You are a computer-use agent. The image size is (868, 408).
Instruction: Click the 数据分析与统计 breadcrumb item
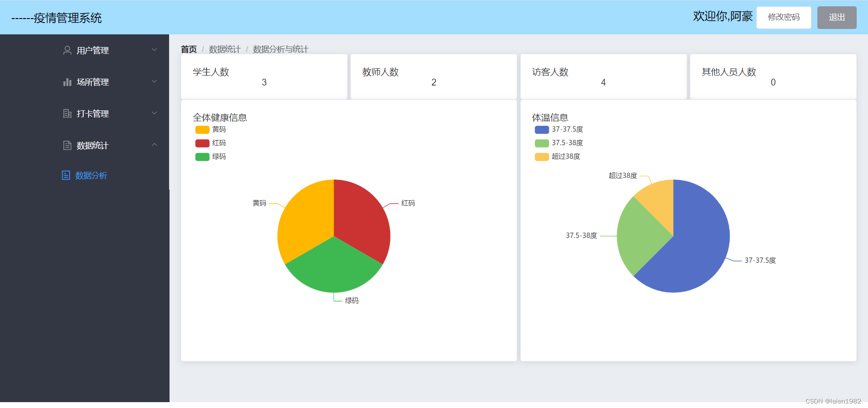(x=280, y=49)
